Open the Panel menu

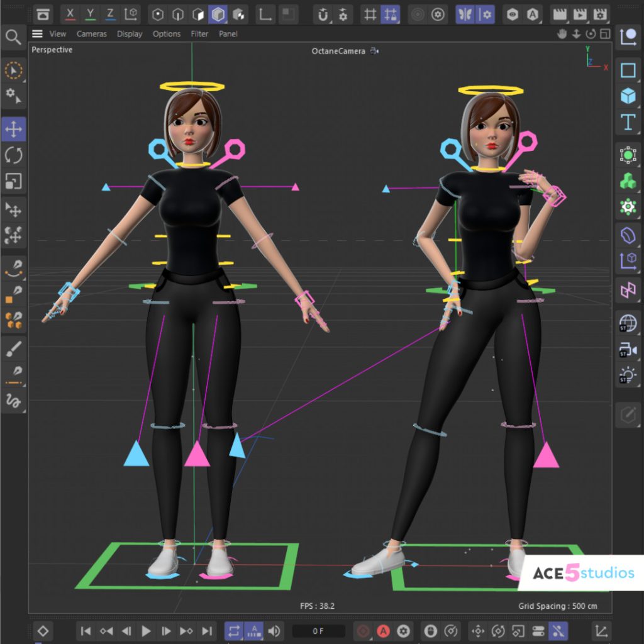click(x=228, y=34)
